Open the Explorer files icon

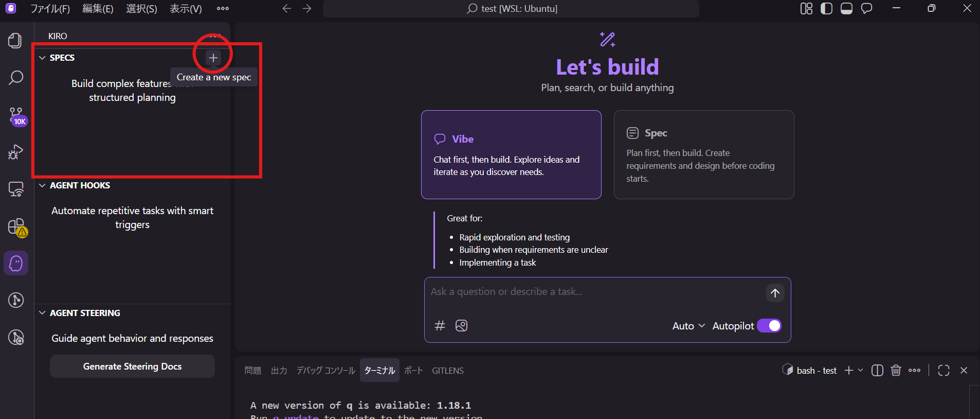point(15,41)
